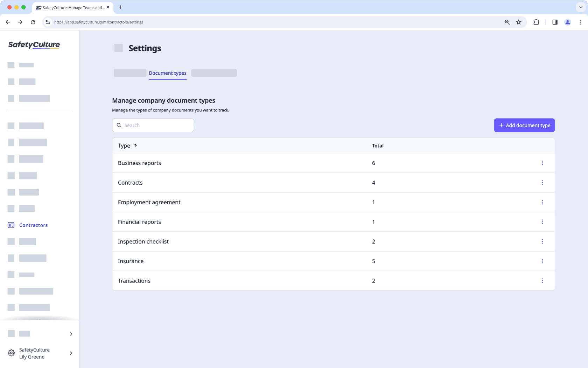Open actions menu for Insurance row
Image resolution: width=588 pixels, height=368 pixels.
542,261
